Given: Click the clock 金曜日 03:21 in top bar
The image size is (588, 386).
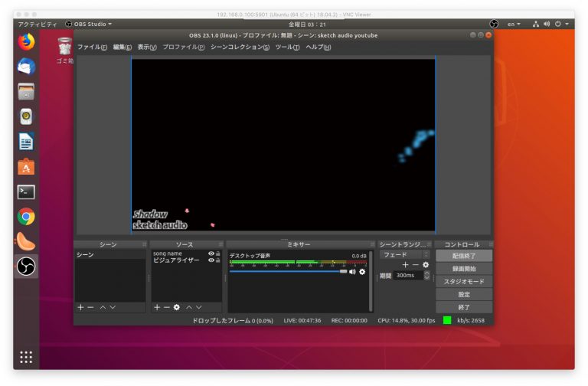Looking at the screenshot, I should 307,25.
